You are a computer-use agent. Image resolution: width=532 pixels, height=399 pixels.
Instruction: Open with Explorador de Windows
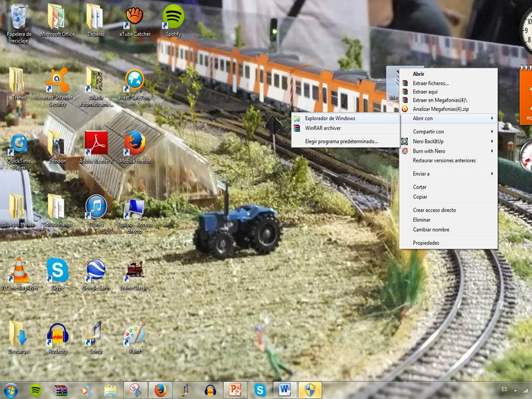(x=345, y=119)
